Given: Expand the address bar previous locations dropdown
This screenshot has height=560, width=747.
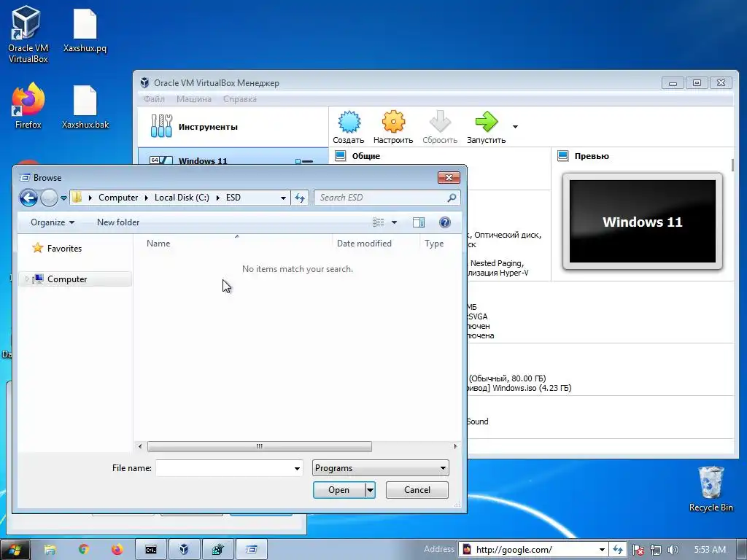Looking at the screenshot, I should (284, 198).
